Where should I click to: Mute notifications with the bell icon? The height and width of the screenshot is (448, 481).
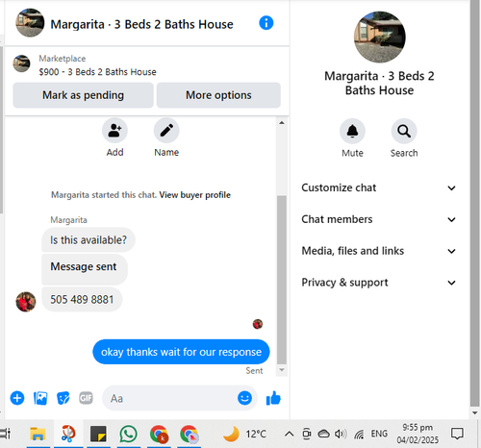[x=352, y=131]
